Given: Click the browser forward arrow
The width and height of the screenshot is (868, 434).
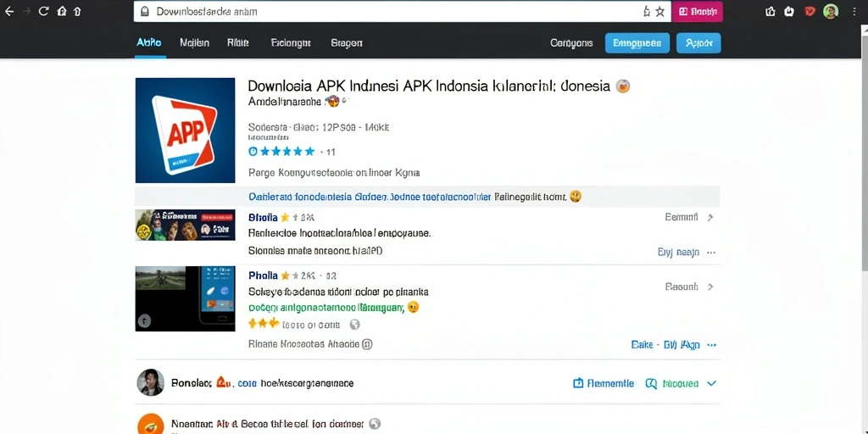Looking at the screenshot, I should pyautogui.click(x=25, y=11).
